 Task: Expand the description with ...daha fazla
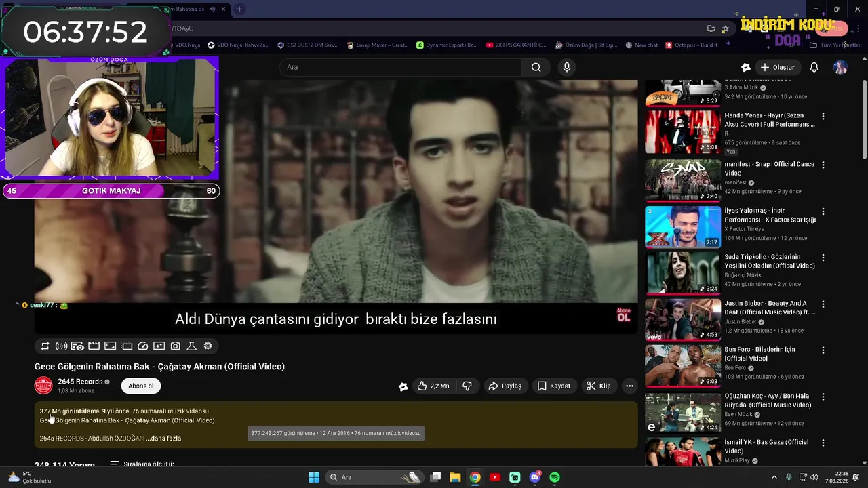click(x=163, y=439)
